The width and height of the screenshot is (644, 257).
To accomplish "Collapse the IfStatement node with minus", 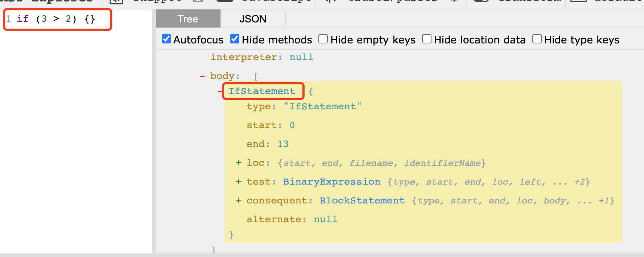I will click(x=220, y=92).
